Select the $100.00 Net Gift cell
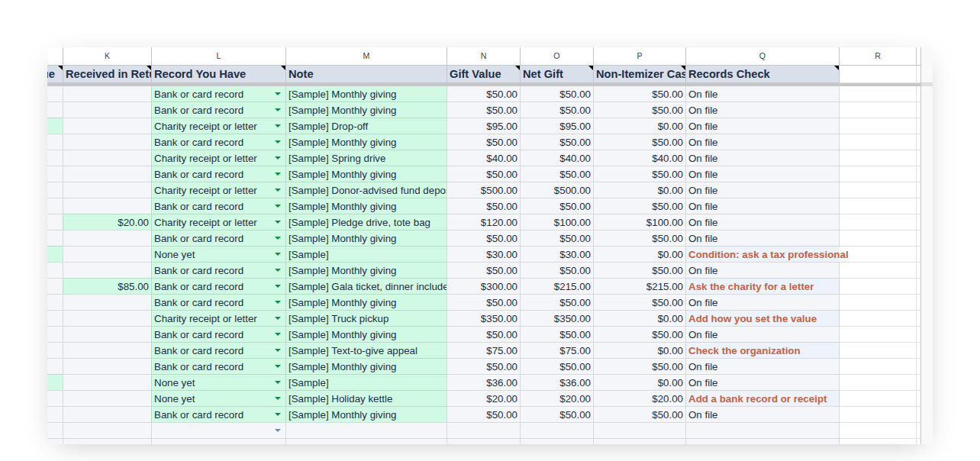Image resolution: width=980 pixels, height=461 pixels. [x=556, y=223]
